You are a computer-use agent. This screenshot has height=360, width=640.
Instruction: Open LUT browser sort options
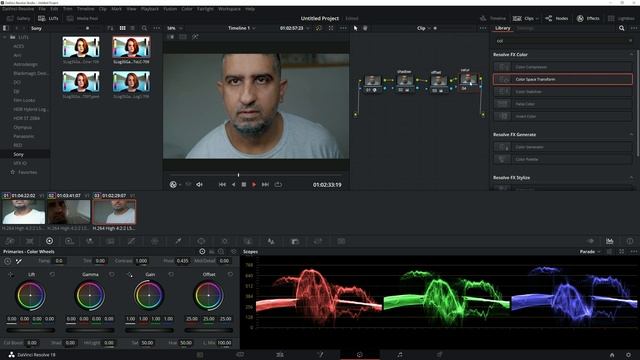(110, 28)
